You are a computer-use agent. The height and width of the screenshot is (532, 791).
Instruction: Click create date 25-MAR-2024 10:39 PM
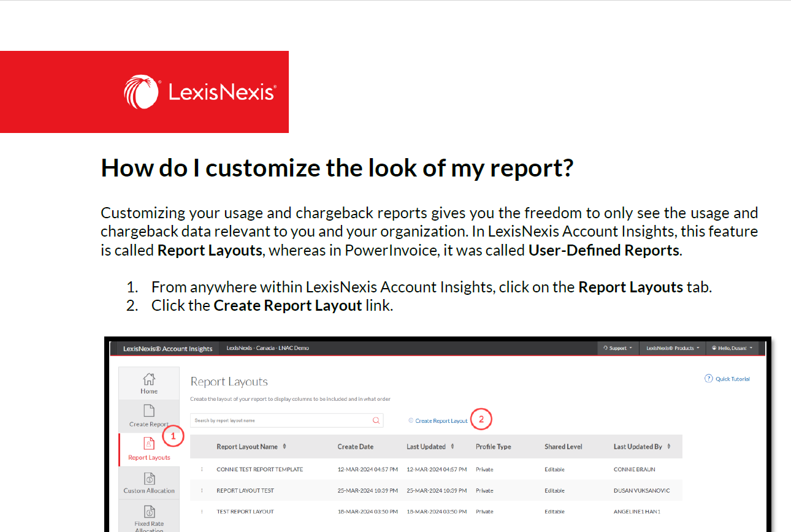click(368, 490)
